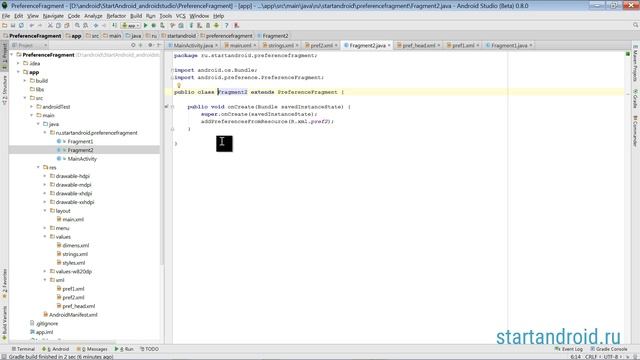Click the Debug bug icon
The height and width of the screenshot is (360, 640).
[x=154, y=25]
